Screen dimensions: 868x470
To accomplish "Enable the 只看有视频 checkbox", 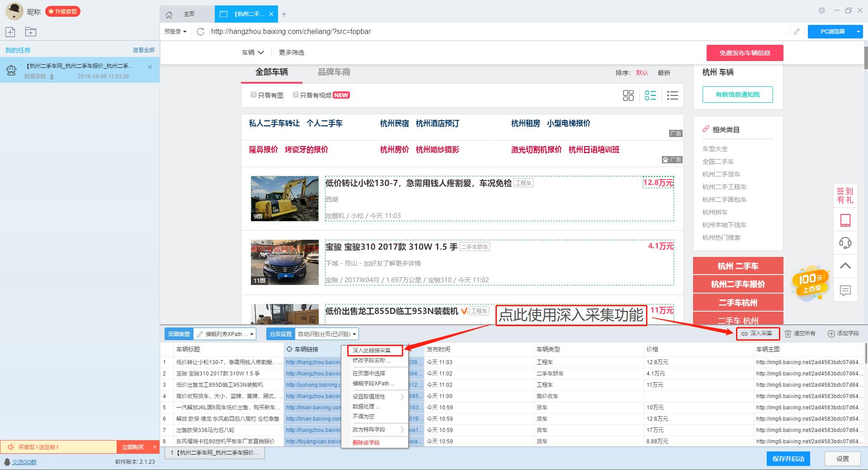I will click(x=296, y=95).
